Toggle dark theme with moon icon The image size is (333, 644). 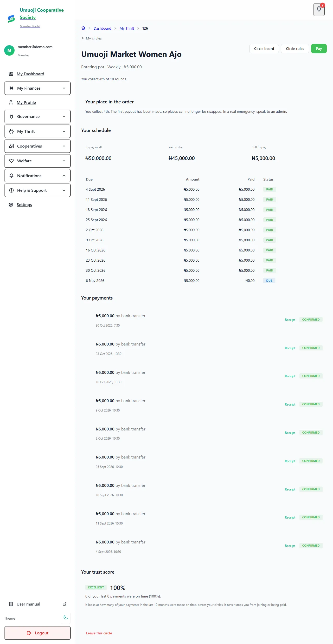[x=66, y=617]
